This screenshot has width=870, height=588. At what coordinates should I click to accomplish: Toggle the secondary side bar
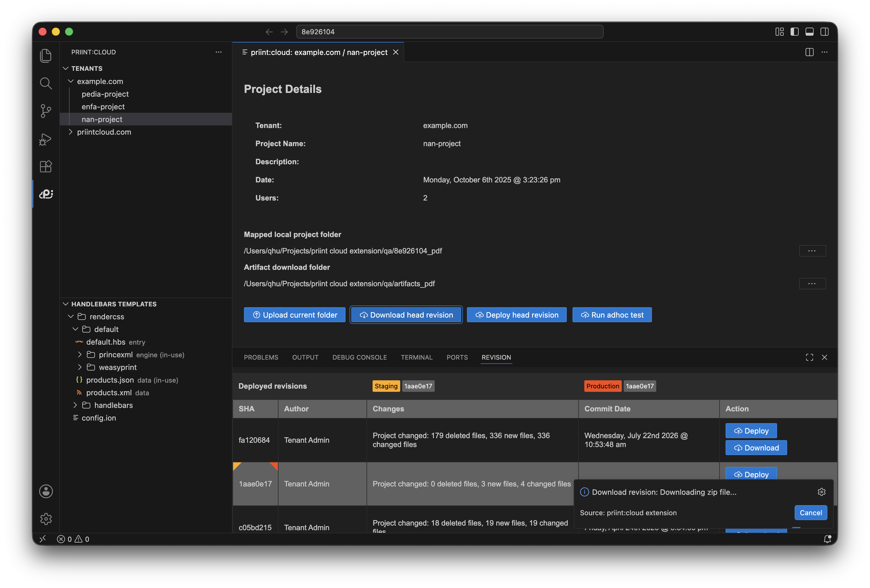(824, 32)
